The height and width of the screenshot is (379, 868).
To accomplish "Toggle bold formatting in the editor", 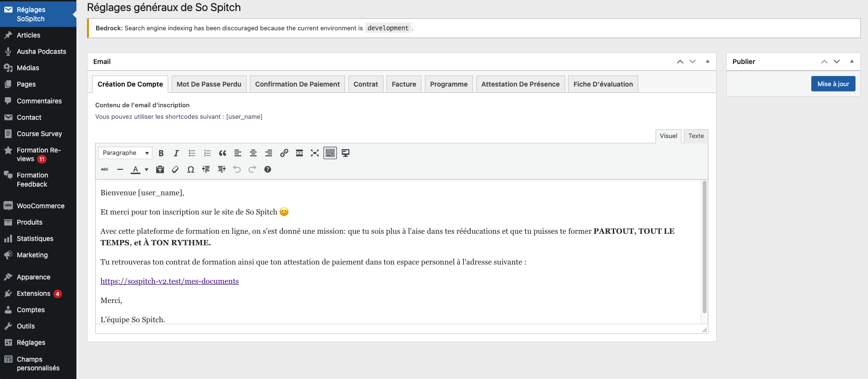I will click(161, 153).
